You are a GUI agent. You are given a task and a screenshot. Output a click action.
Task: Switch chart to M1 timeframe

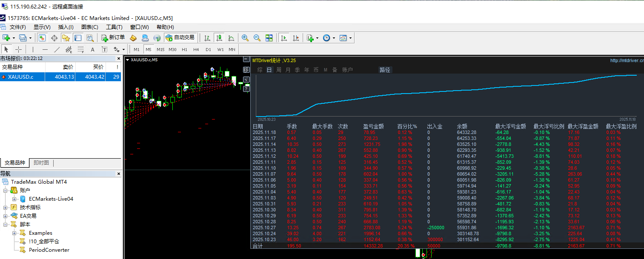(x=137, y=49)
